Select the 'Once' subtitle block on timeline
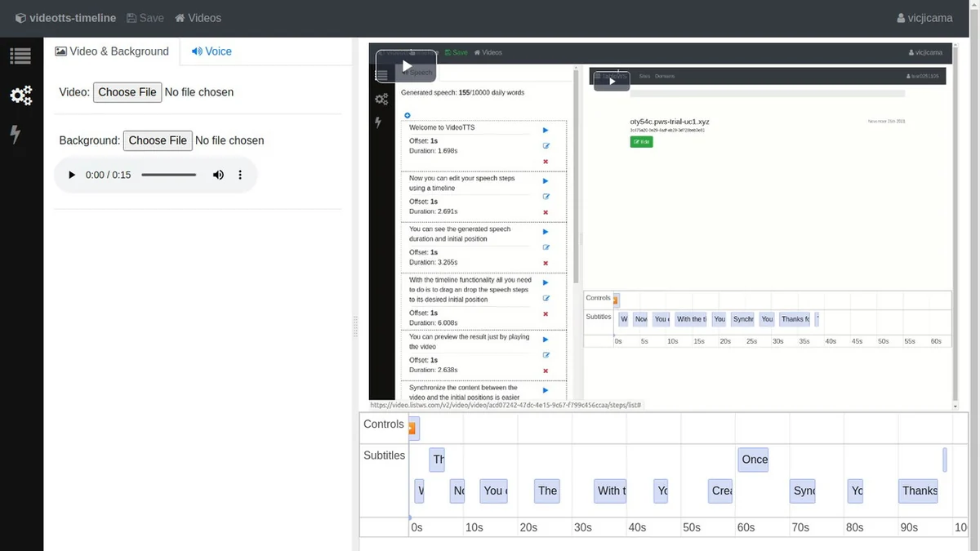Image resolution: width=980 pixels, height=551 pixels. pos(753,460)
